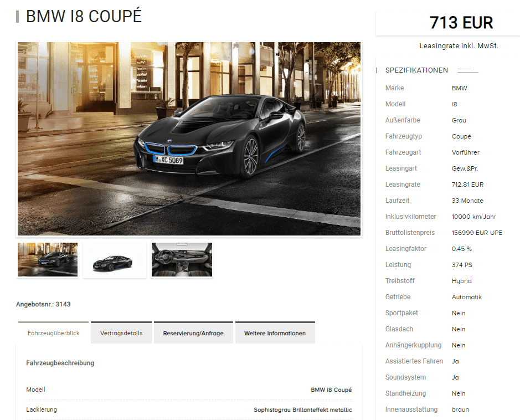This screenshot has width=520, height=420.
Task: Click the Innenausstattung value braun
Action: pyautogui.click(x=460, y=409)
